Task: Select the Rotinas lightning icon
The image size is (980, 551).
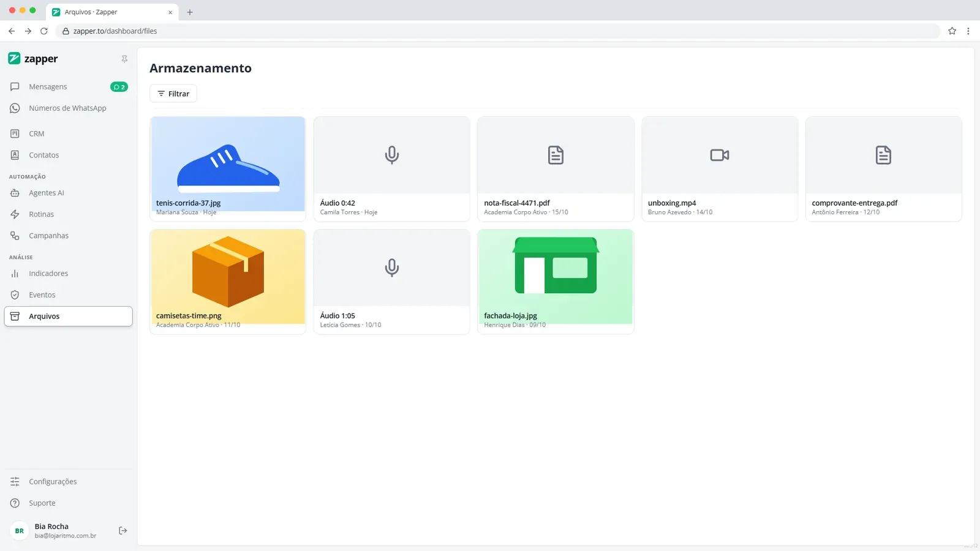Action: pyautogui.click(x=15, y=214)
